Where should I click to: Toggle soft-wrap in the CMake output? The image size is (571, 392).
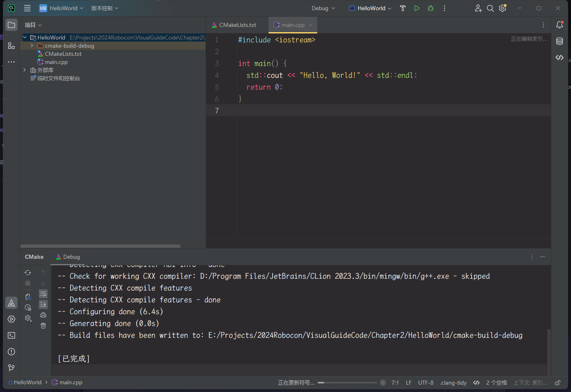pyautogui.click(x=43, y=294)
